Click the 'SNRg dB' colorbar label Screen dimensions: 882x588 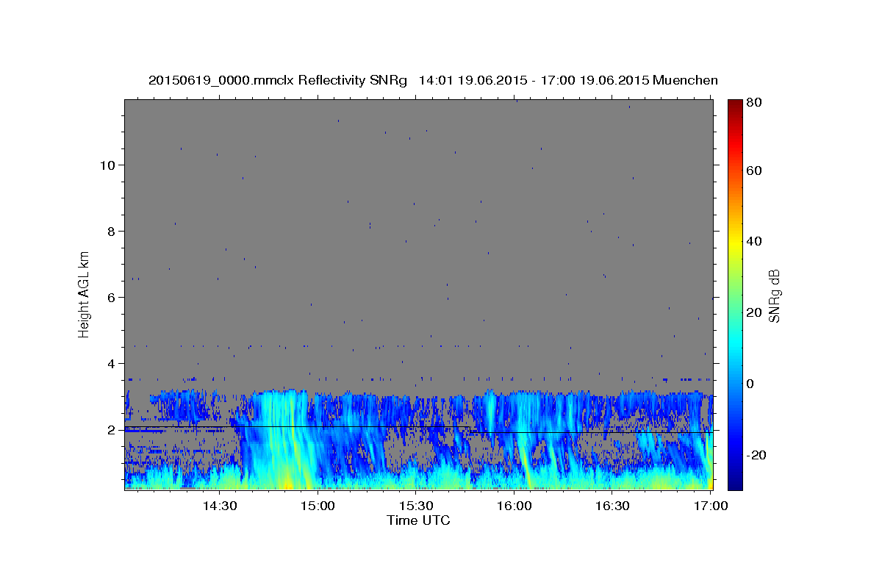click(x=774, y=295)
